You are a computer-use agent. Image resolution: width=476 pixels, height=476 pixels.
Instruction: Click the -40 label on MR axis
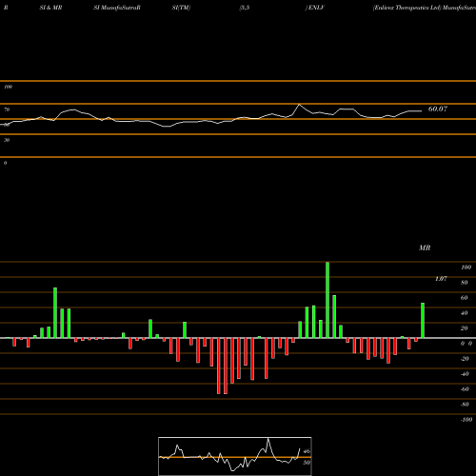pos(465,374)
